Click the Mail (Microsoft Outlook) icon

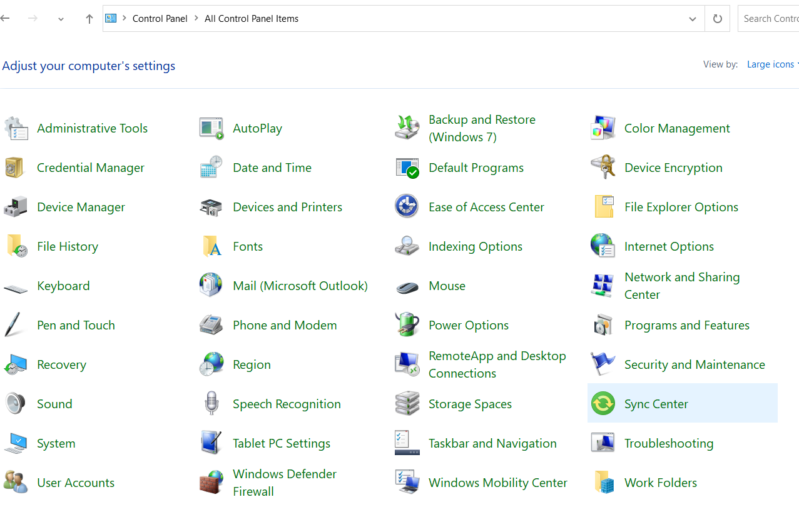211,286
